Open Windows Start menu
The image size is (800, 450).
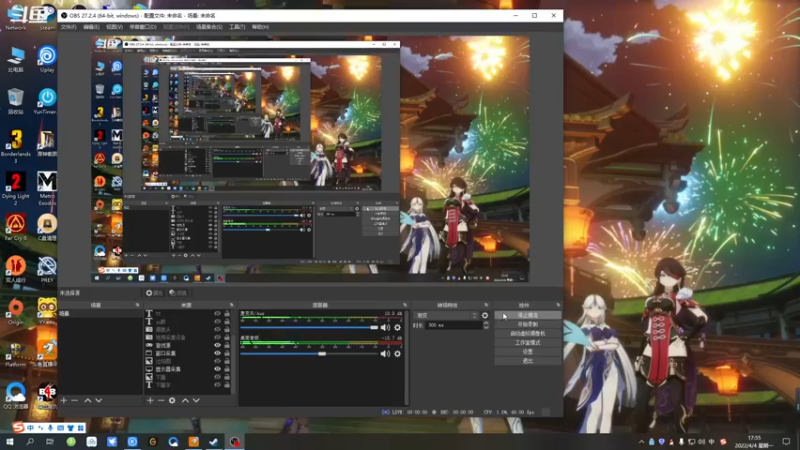click(10, 442)
